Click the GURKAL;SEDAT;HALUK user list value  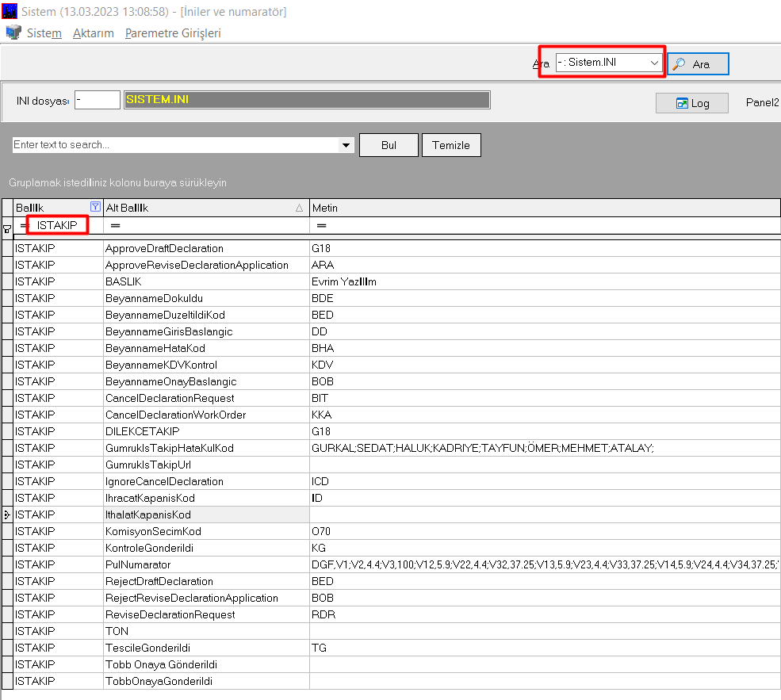coord(545,448)
